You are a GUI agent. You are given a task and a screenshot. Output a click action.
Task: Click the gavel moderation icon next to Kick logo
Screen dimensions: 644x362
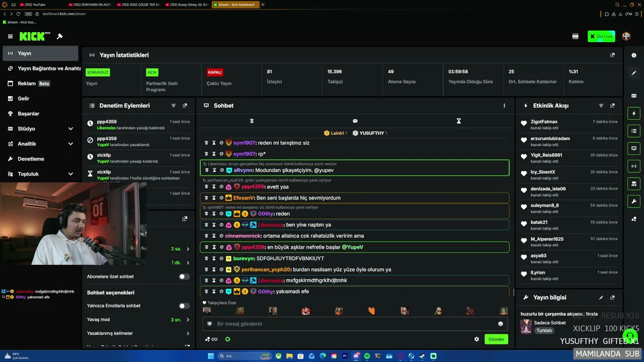click(x=59, y=36)
